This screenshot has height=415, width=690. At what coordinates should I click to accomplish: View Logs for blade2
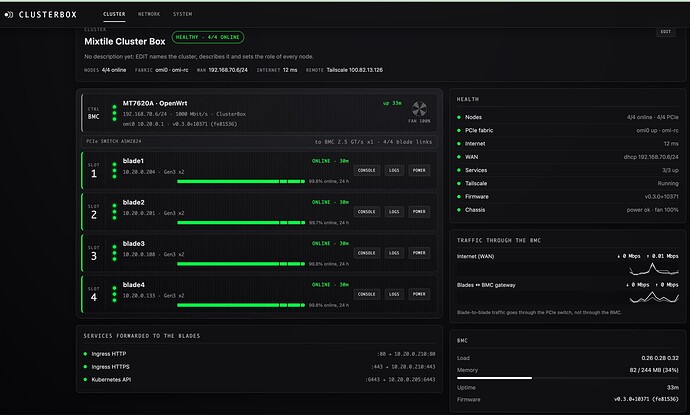click(x=394, y=212)
